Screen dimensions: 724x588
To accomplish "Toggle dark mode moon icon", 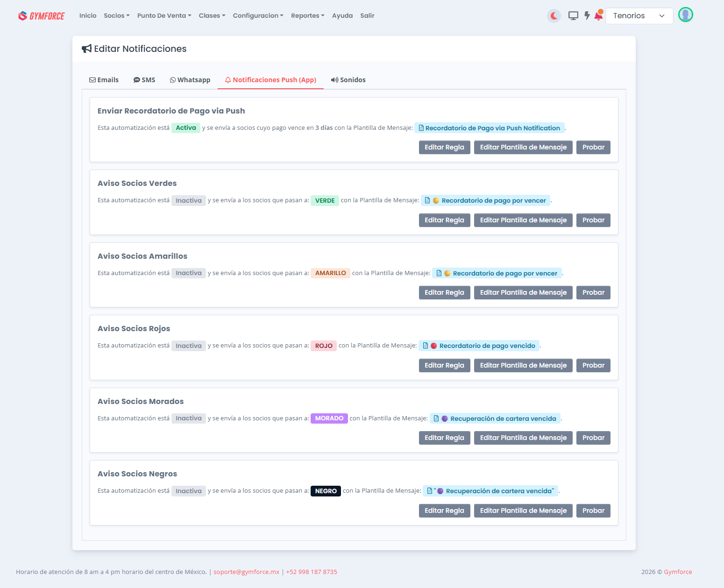I will pyautogui.click(x=554, y=16).
